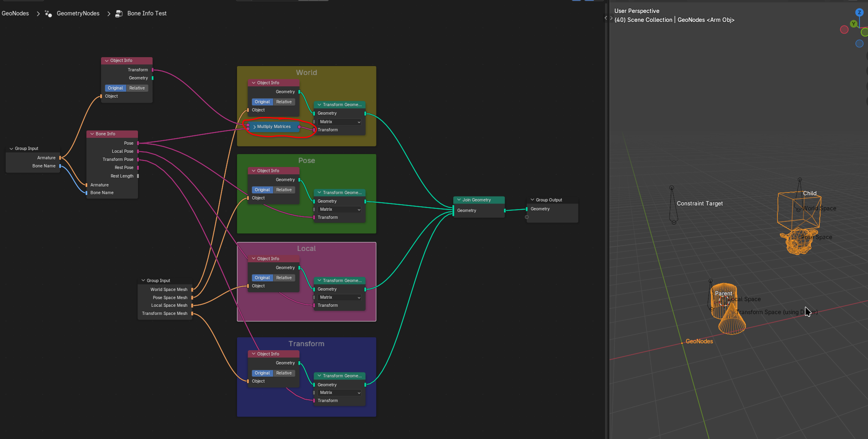Open Matrix mode dropdown in Pose frame
This screenshot has height=439, width=868.
(x=339, y=209)
